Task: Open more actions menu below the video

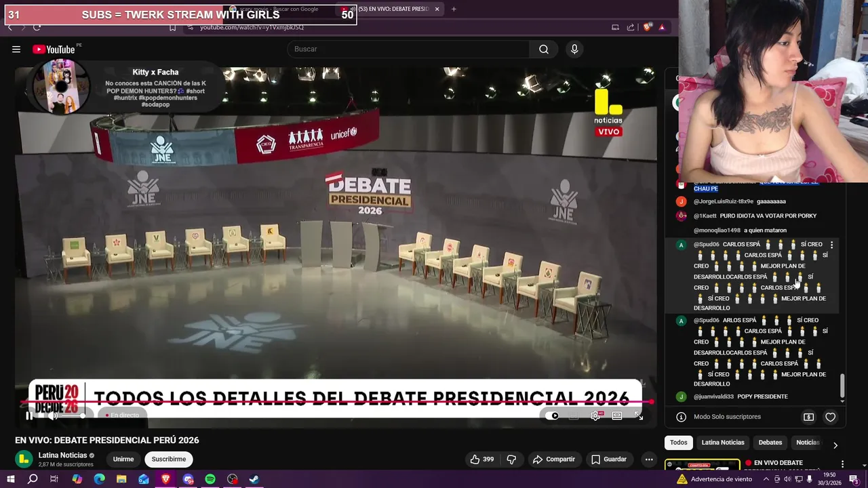Action: (649, 459)
